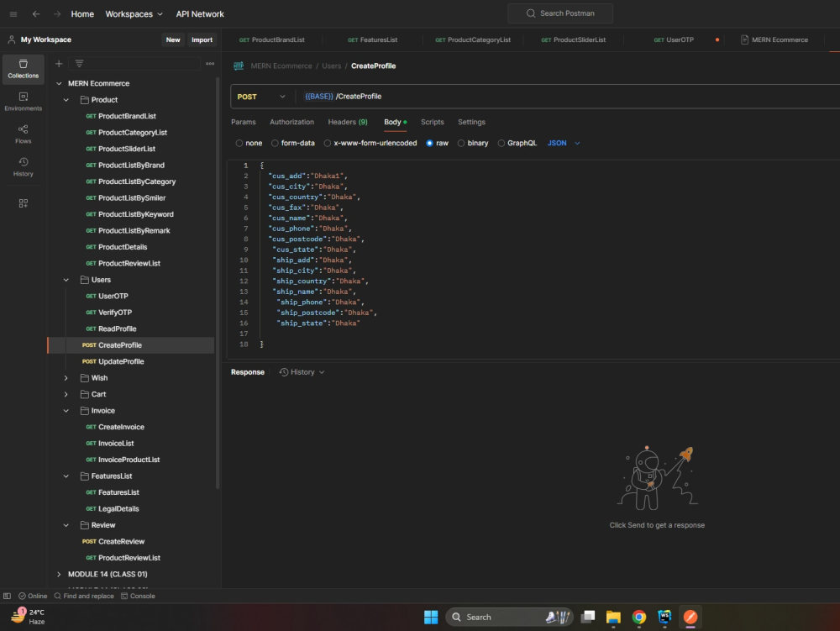
Task: Switch to the Params tab
Action: point(244,122)
